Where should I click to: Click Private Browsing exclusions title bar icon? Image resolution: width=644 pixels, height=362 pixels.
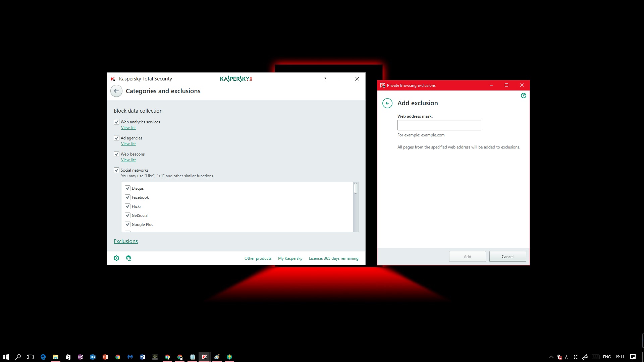pyautogui.click(x=383, y=85)
